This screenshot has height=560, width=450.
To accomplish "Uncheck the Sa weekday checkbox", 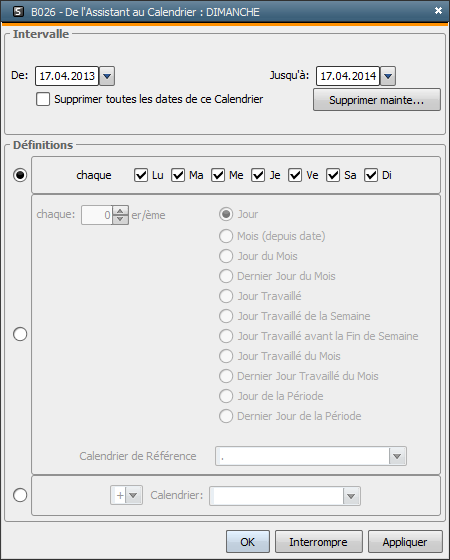I will [x=333, y=175].
